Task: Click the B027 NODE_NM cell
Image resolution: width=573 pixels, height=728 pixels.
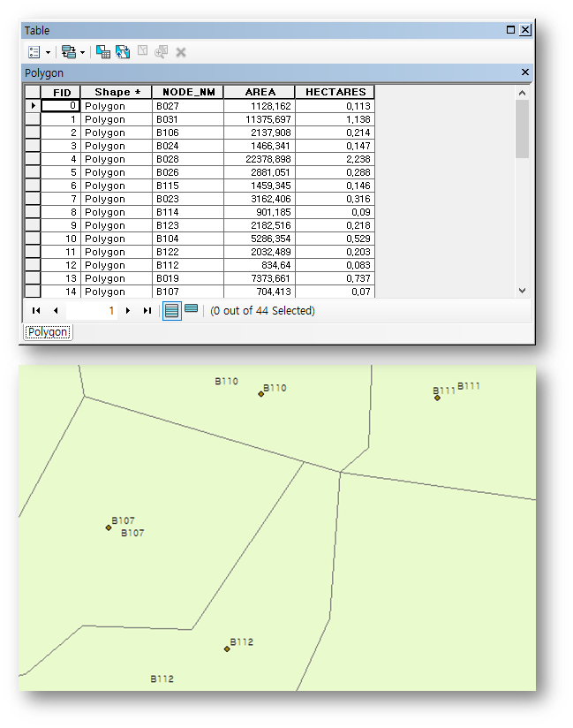Action: pyautogui.click(x=188, y=106)
